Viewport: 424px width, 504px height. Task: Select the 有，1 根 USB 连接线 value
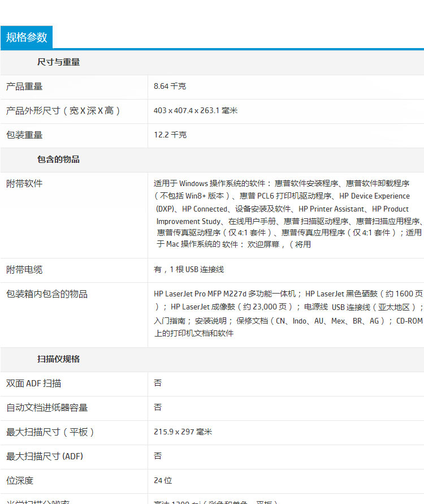click(x=189, y=269)
